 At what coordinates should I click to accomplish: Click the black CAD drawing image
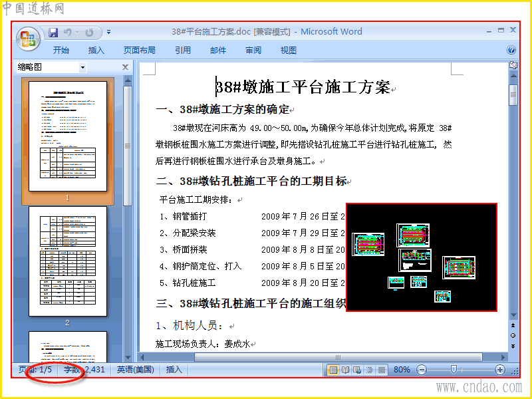pos(422,257)
